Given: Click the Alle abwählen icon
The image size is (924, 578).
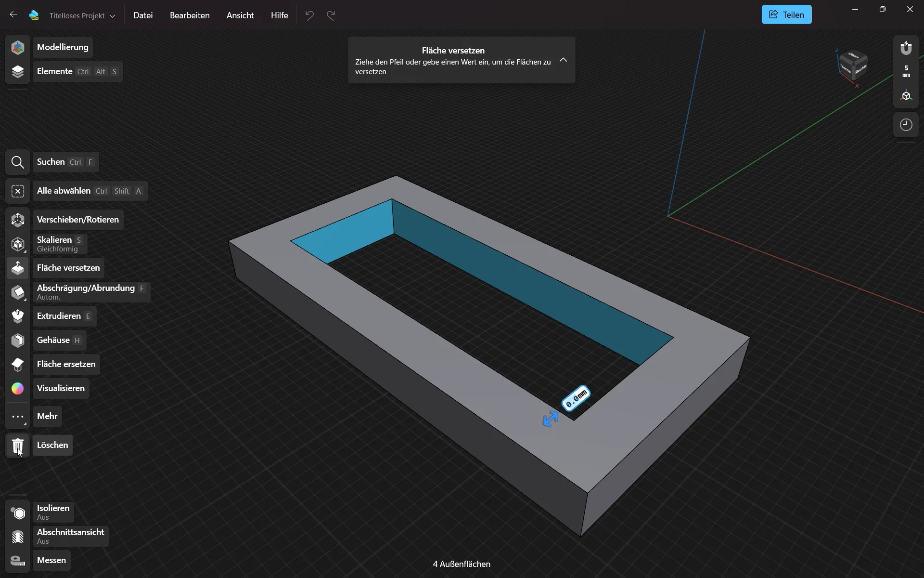Looking at the screenshot, I should click(x=18, y=191).
